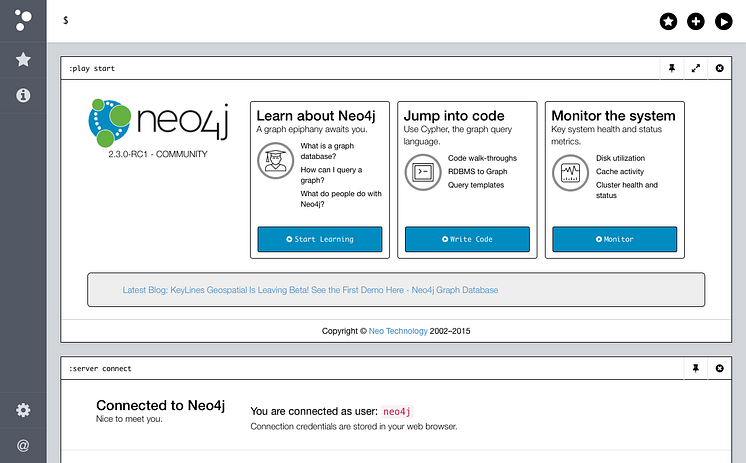Viewport: 746px width, 463px height.
Task: Focus the command editor input at $ prompt
Action: click(352, 20)
